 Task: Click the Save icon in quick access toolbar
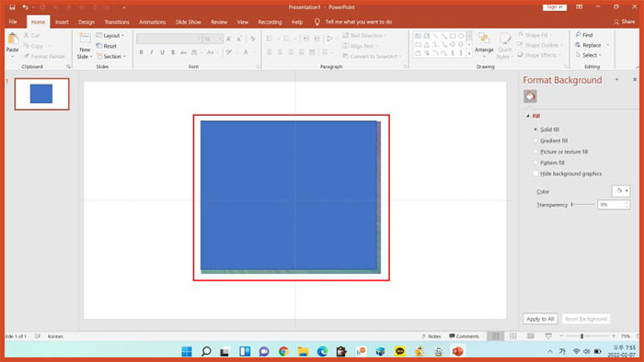tap(12, 7)
